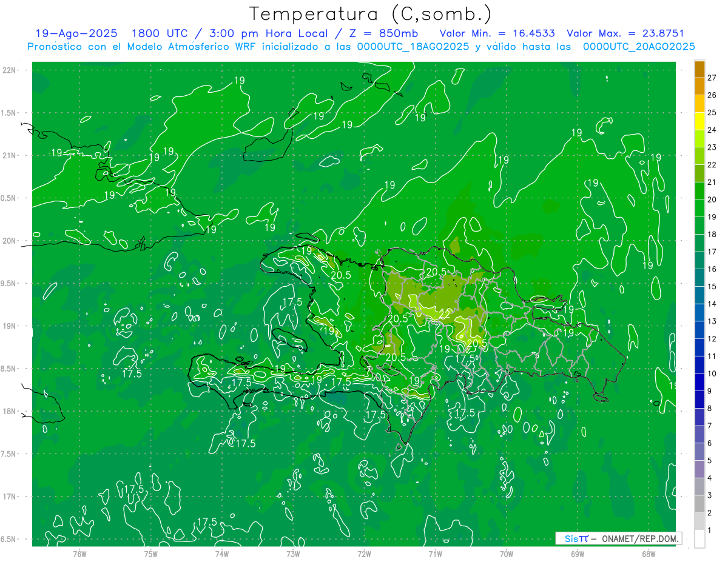Image resolution: width=728 pixels, height=562 pixels.
Task: Click the dark orange color bar segment above 27
Action: tap(699, 69)
